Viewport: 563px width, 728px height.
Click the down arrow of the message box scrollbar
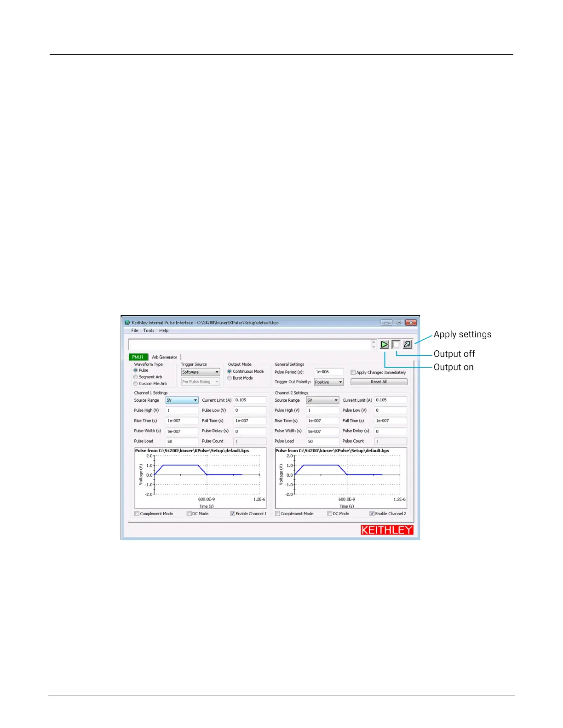coord(373,347)
